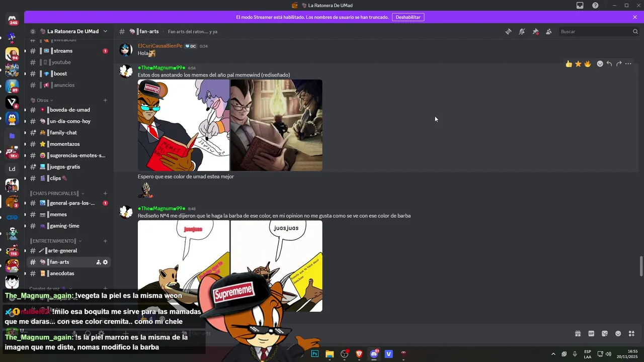This screenshot has height=362, width=644.
Task: Click TheMagnum99 username at 6:56
Action: (x=162, y=67)
